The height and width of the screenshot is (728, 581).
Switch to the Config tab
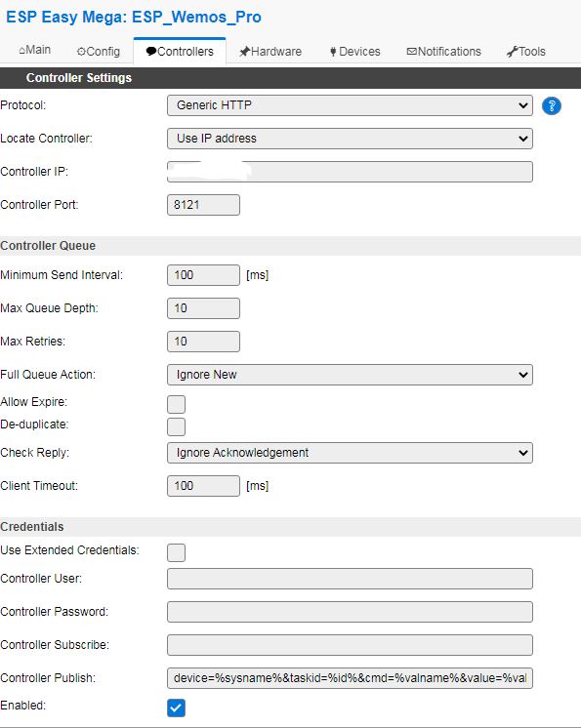(99, 52)
